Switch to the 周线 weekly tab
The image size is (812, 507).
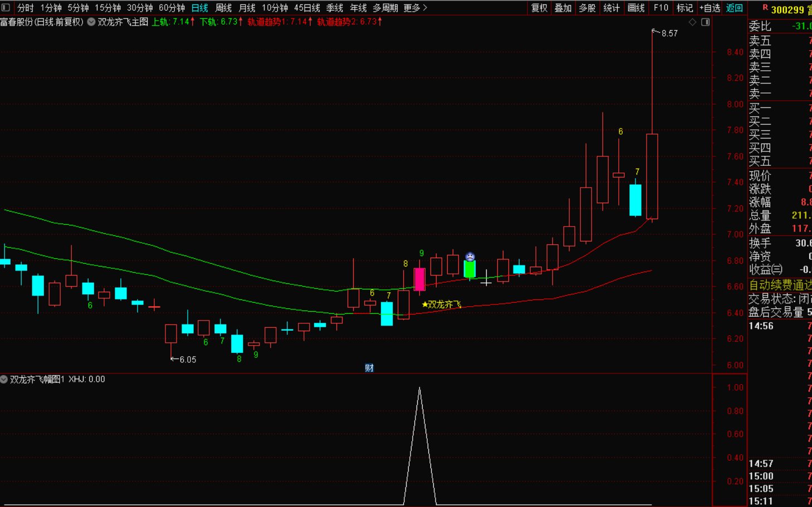coord(223,8)
